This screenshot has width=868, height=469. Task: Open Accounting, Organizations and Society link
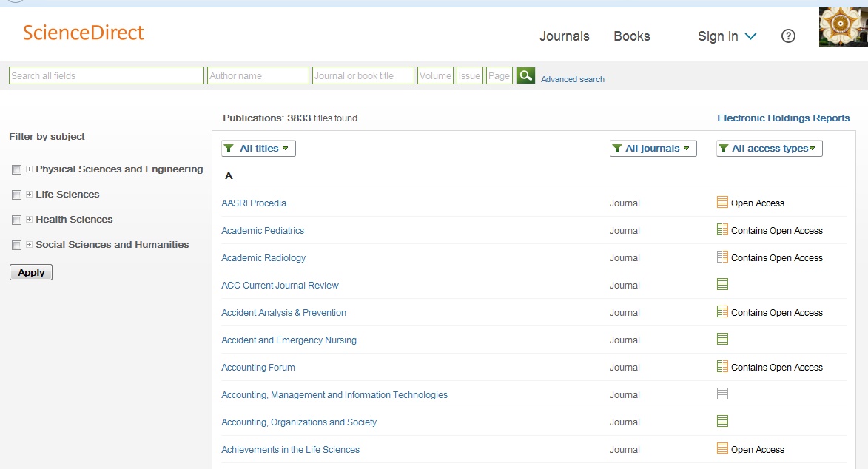click(x=299, y=422)
